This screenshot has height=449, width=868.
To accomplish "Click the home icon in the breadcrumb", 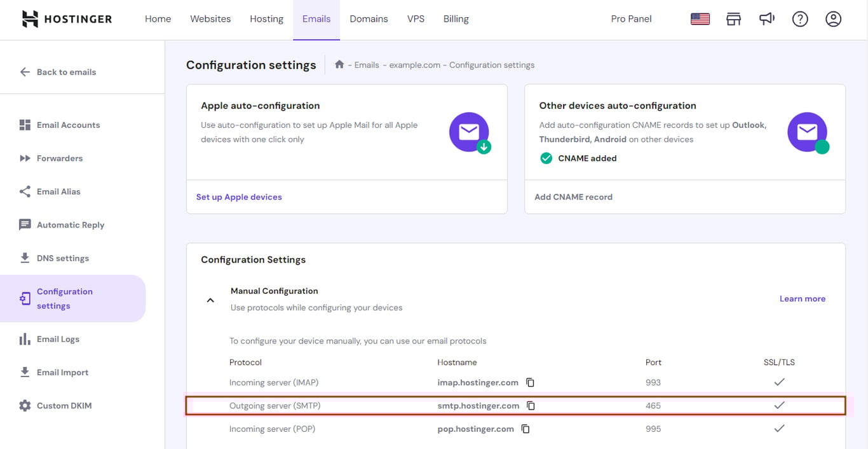I will (339, 64).
